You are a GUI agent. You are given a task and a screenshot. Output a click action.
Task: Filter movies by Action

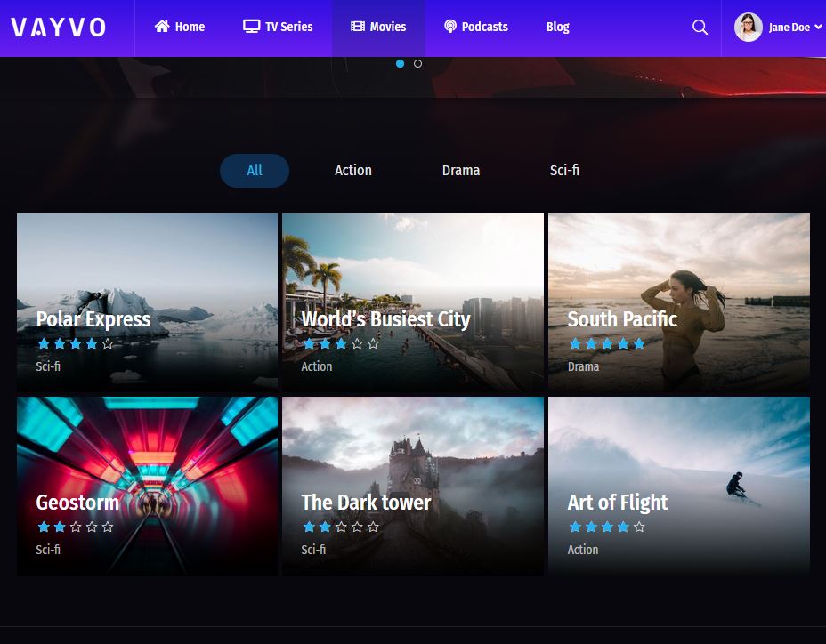tap(353, 171)
